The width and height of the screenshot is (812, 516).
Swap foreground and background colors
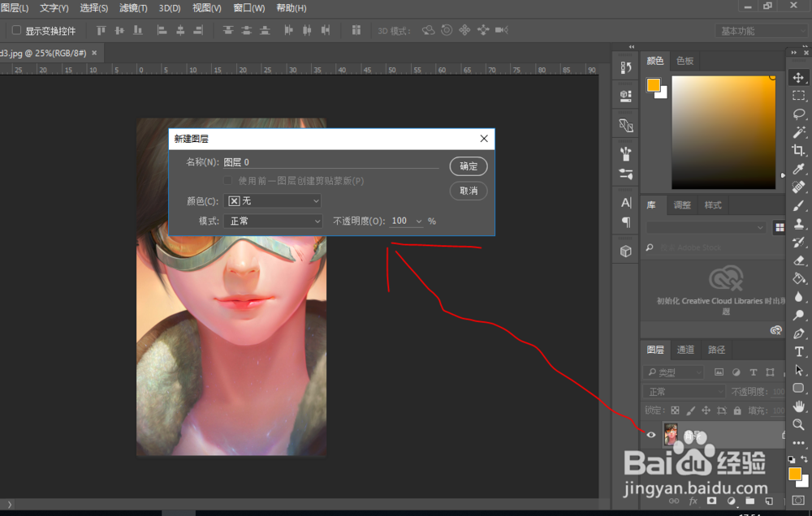click(804, 459)
